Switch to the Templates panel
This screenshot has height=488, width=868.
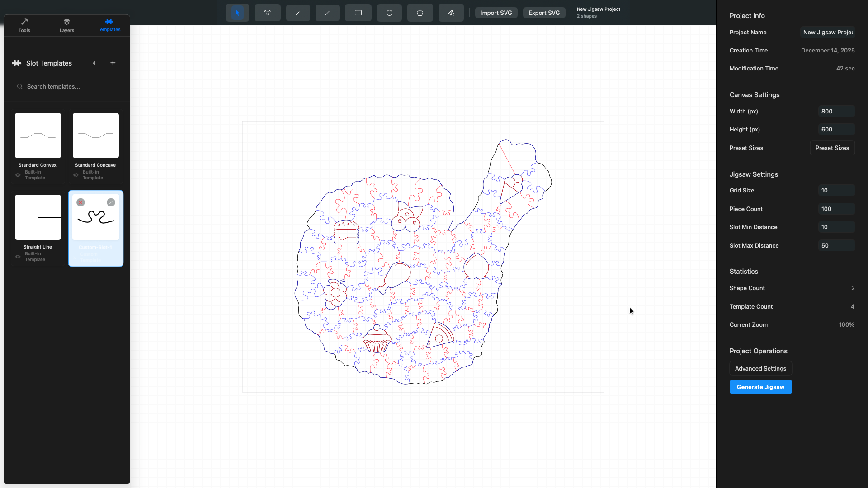click(x=108, y=25)
